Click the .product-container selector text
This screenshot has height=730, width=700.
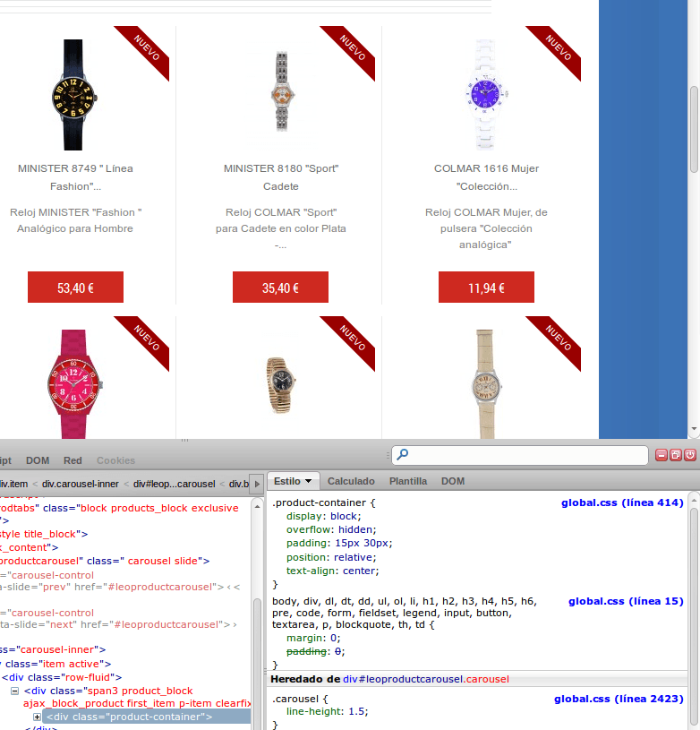(319, 502)
